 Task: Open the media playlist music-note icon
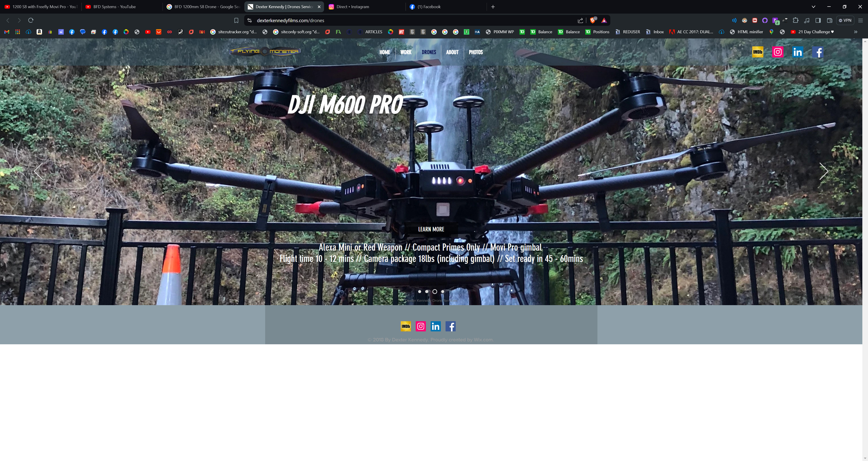tap(807, 20)
